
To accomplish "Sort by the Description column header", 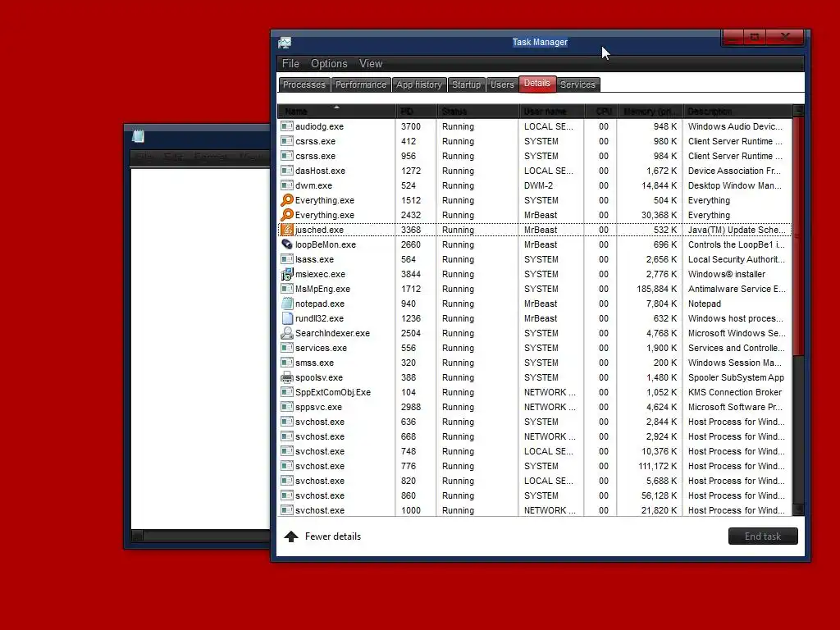I will click(x=737, y=111).
